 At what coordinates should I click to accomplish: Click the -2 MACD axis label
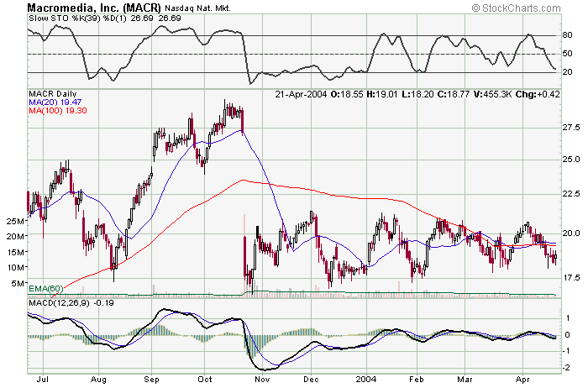[x=566, y=368]
